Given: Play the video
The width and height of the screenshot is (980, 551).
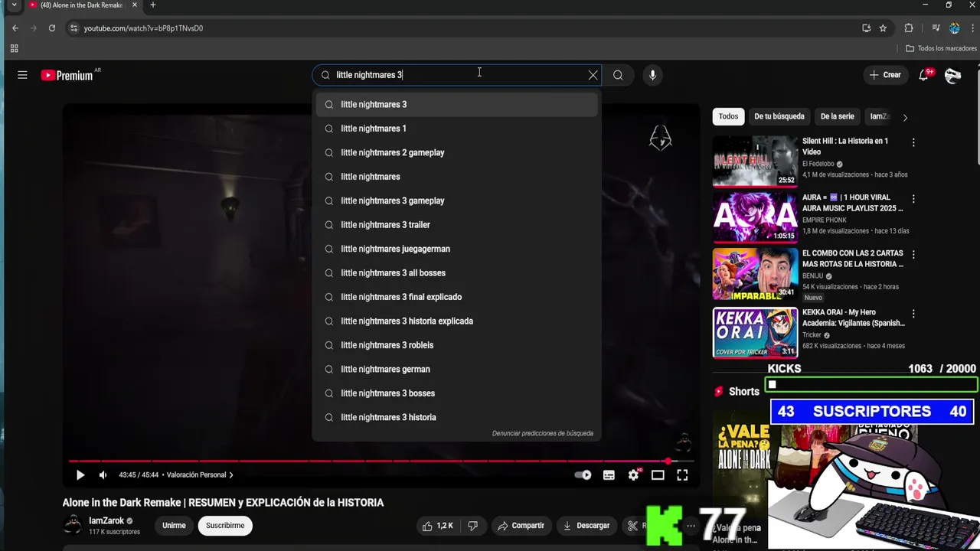Looking at the screenshot, I should click(80, 475).
